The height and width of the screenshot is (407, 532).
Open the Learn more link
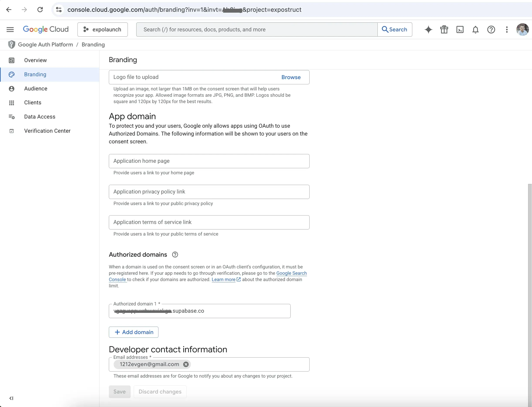point(226,280)
